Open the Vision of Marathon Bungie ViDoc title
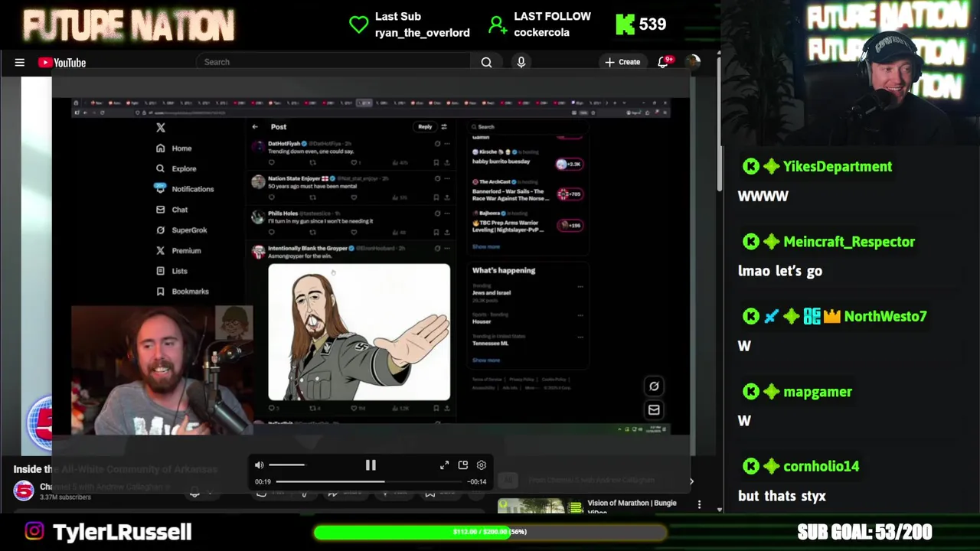This screenshot has width=980, height=551. coord(632,506)
